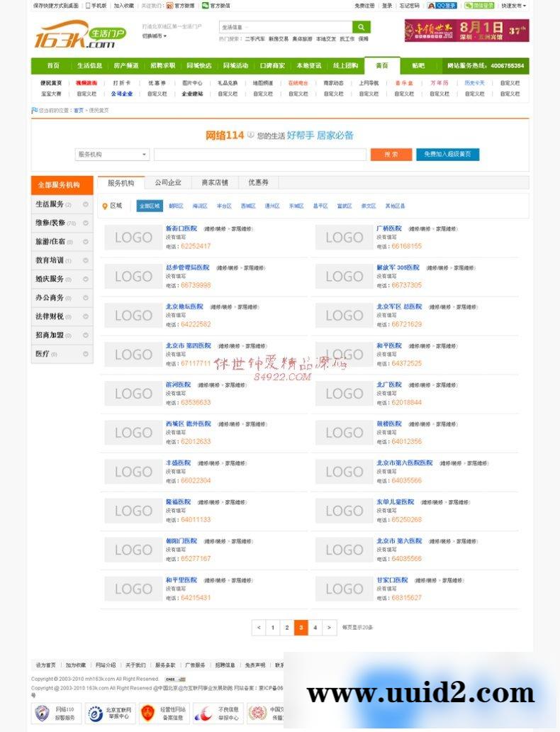Open the 公司企业 sub-navigation link
This screenshot has height=732, width=560.
coord(122,94)
